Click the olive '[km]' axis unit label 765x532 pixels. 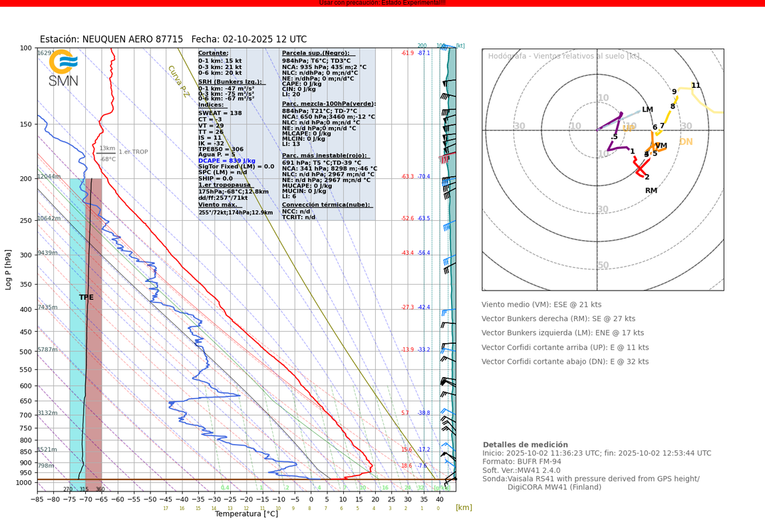point(464,507)
